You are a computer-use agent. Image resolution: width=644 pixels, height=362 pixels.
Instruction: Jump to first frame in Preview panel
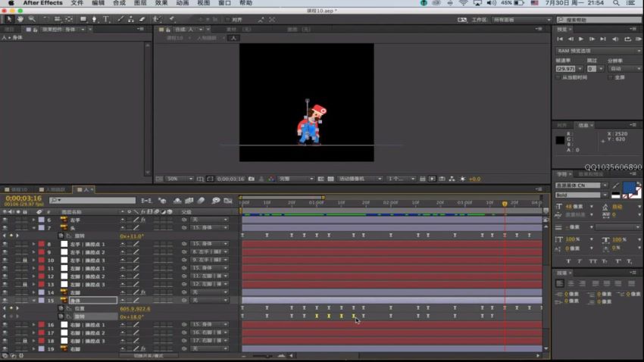point(560,39)
